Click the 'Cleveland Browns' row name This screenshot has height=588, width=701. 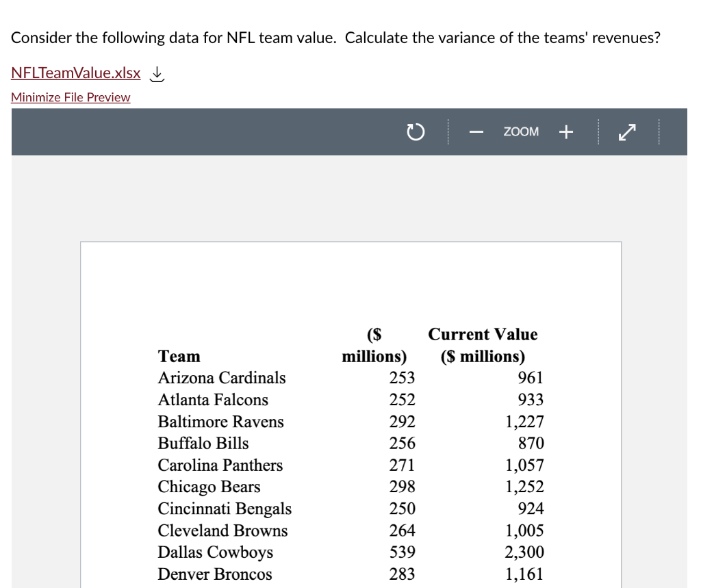tap(223, 531)
